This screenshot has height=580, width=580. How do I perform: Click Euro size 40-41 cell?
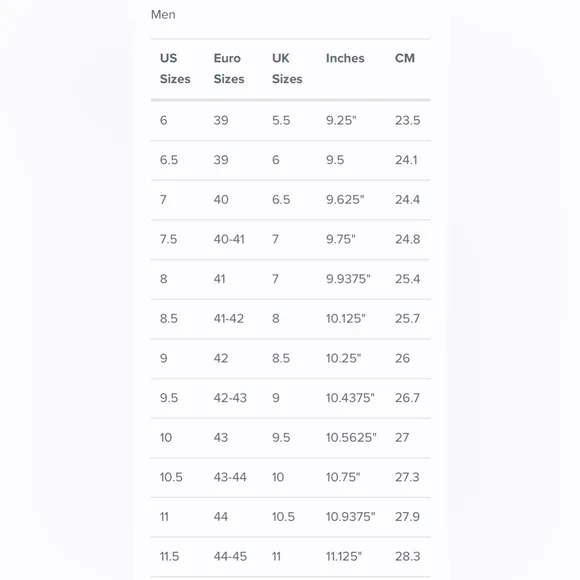(229, 239)
